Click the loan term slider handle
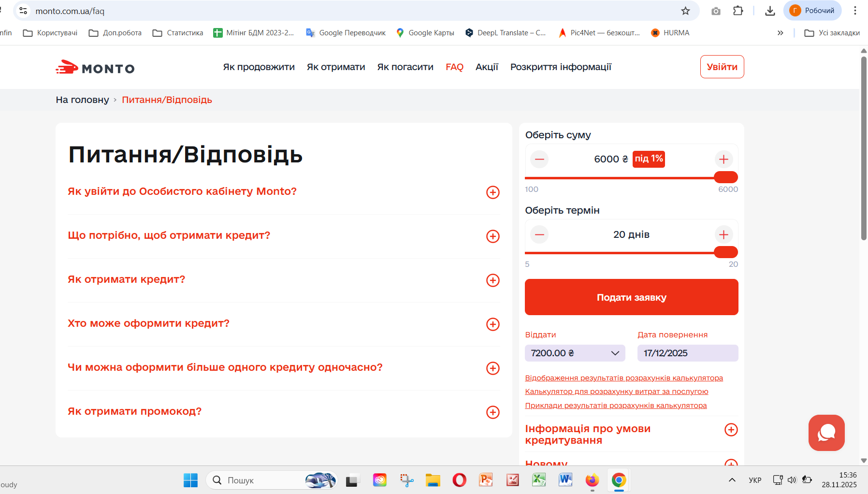Image resolution: width=868 pixels, height=494 pixels. coord(726,252)
